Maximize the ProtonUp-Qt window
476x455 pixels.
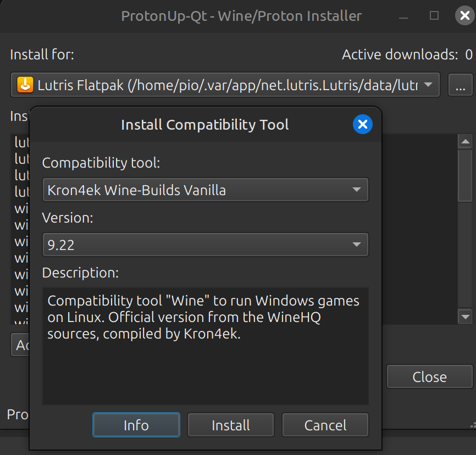(434, 16)
